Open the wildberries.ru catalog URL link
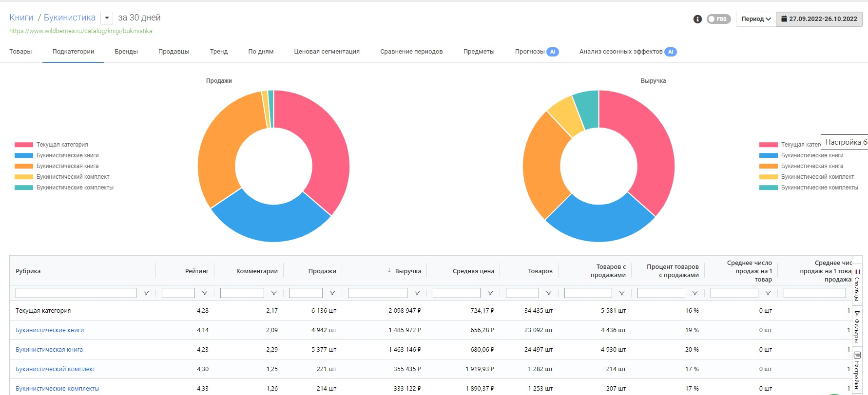 click(x=81, y=31)
